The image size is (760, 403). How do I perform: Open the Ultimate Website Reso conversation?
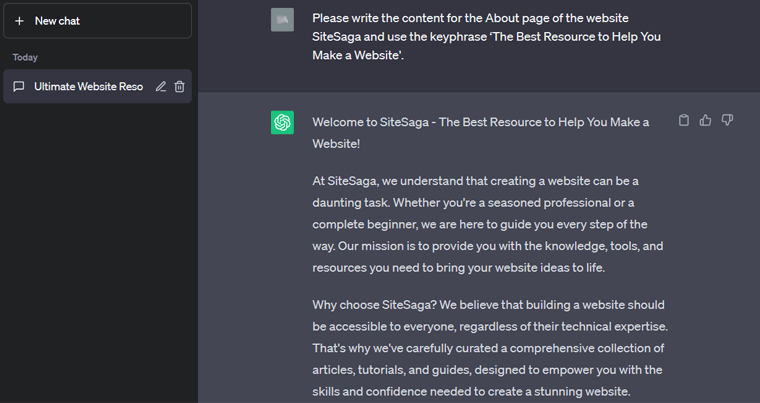(x=97, y=86)
